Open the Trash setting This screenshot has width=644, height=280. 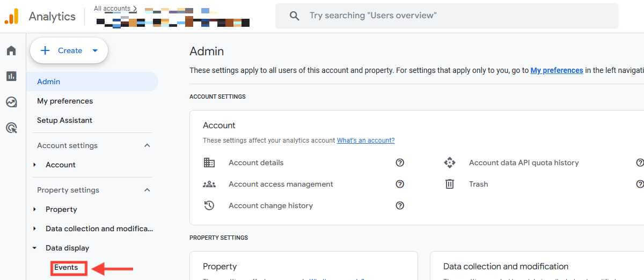478,184
